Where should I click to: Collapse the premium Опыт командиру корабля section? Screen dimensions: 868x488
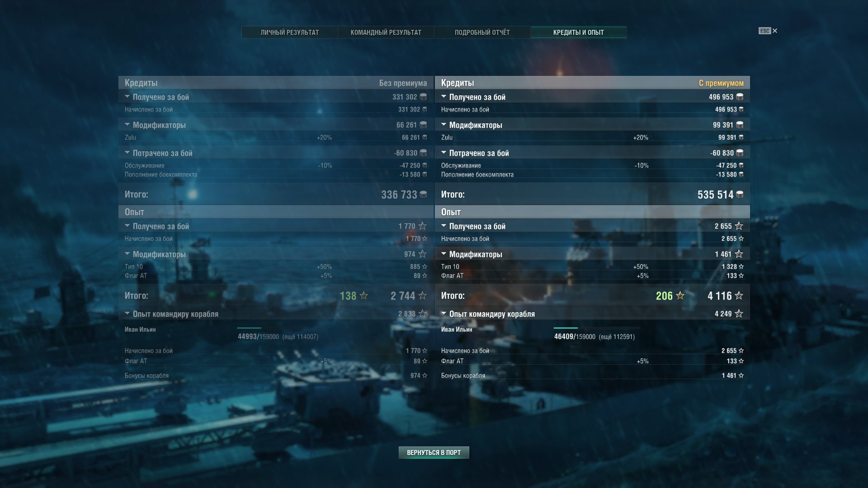pyautogui.click(x=443, y=314)
